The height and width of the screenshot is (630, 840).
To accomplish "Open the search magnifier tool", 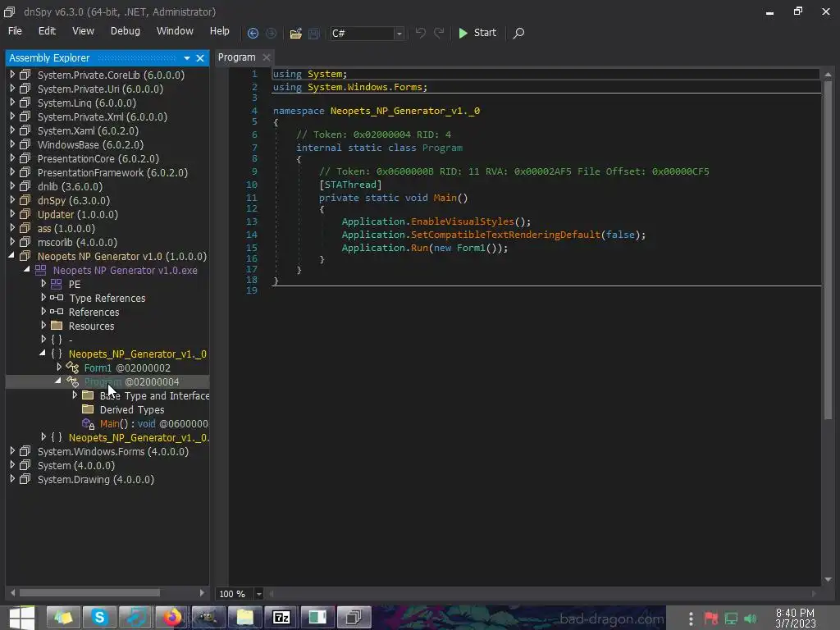I will [518, 33].
